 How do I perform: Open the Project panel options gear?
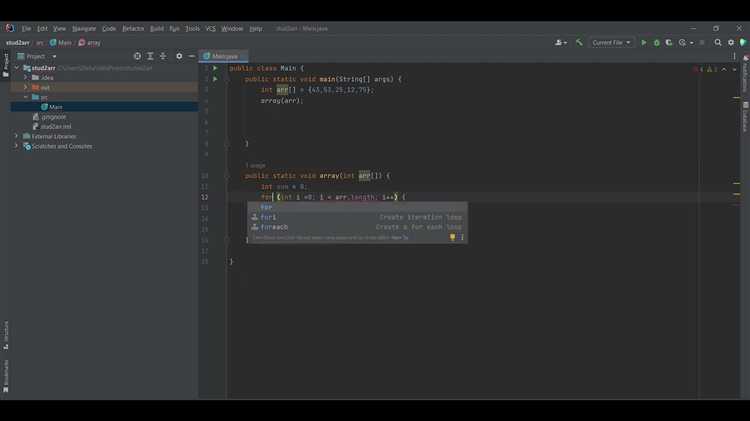179,56
